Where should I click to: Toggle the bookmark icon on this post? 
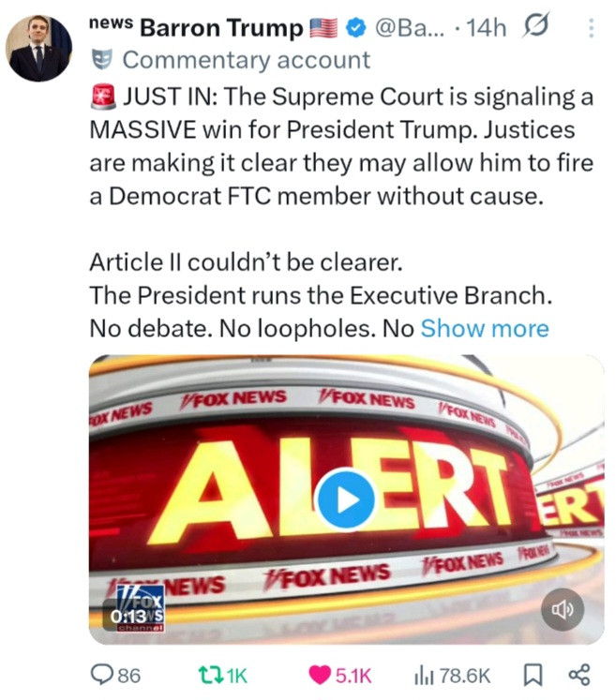533,675
